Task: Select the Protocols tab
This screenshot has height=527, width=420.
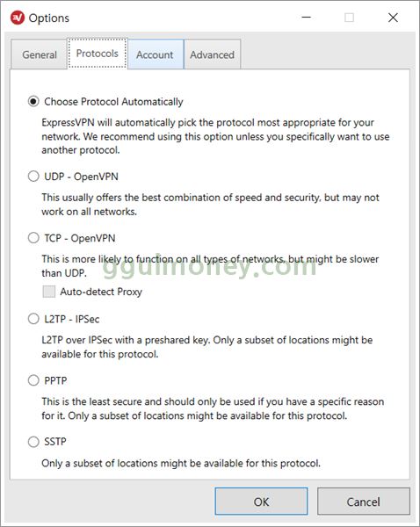Action: coord(98,54)
